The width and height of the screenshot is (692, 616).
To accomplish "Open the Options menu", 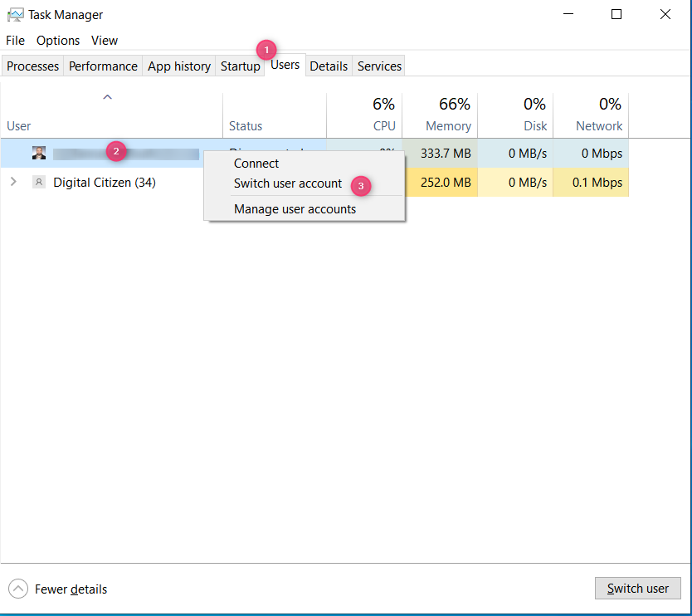I will 58,40.
